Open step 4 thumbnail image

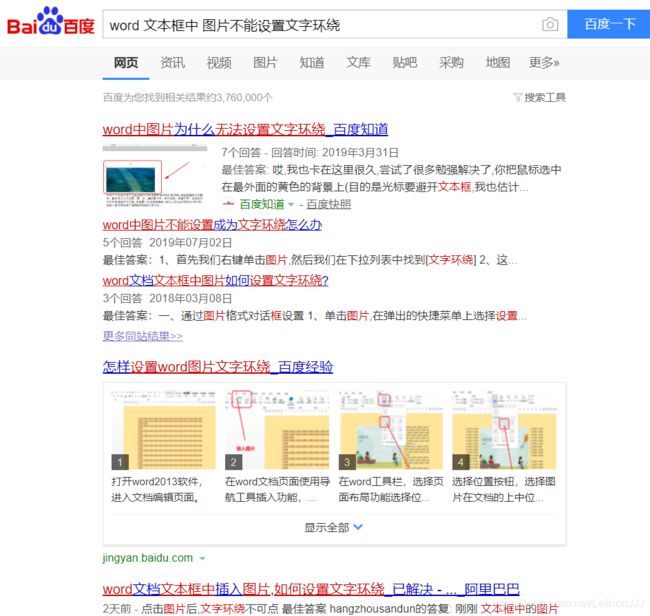coord(504,430)
